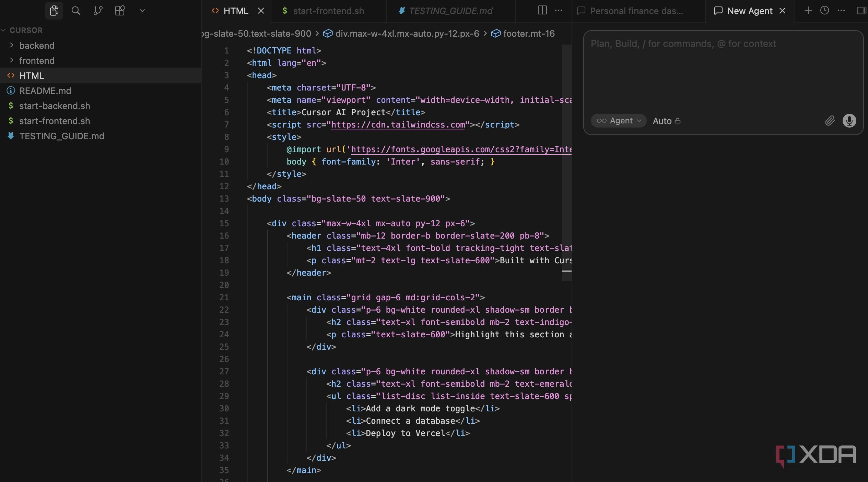The height and width of the screenshot is (482, 868).
Task: Split the editor with split icon
Action: 542,10
